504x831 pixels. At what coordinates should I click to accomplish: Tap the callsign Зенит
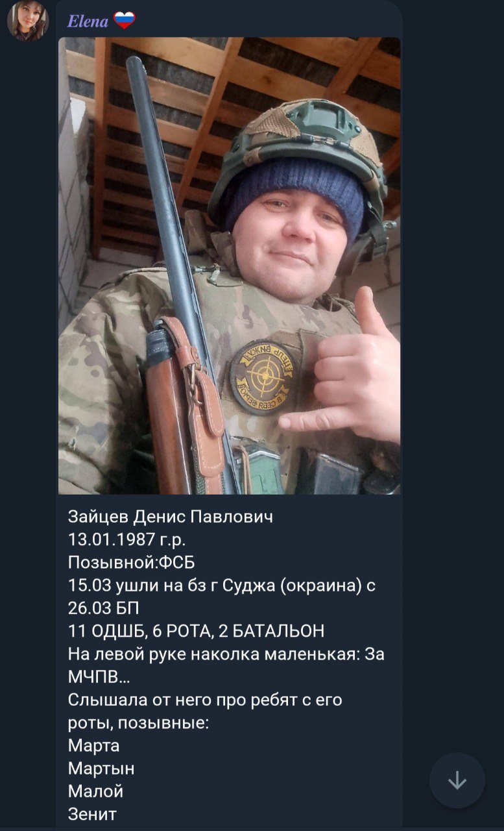92,814
